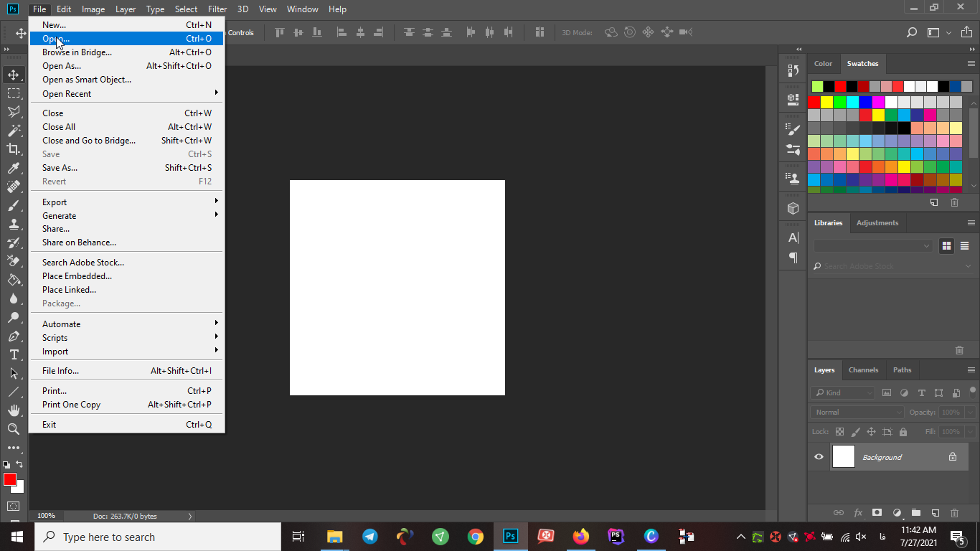This screenshot has width=980, height=551.
Task: Add a layer style fx button
Action: [x=858, y=513]
